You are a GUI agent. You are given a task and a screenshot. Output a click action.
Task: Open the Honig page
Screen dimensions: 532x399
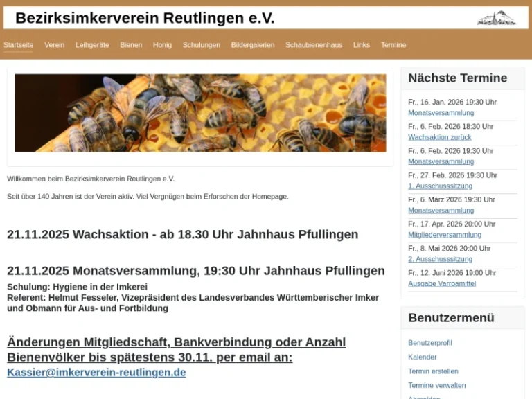tap(162, 45)
